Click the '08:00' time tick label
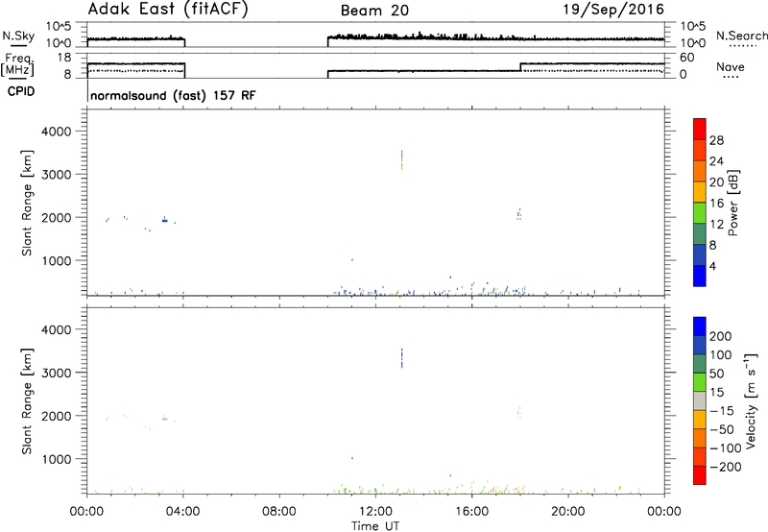This screenshot has width=768, height=532. click(279, 512)
